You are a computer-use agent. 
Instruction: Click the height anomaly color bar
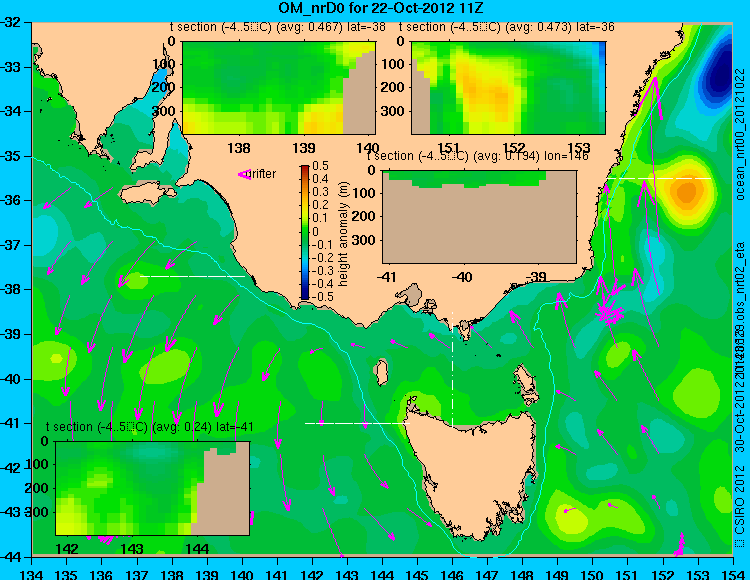305,232
